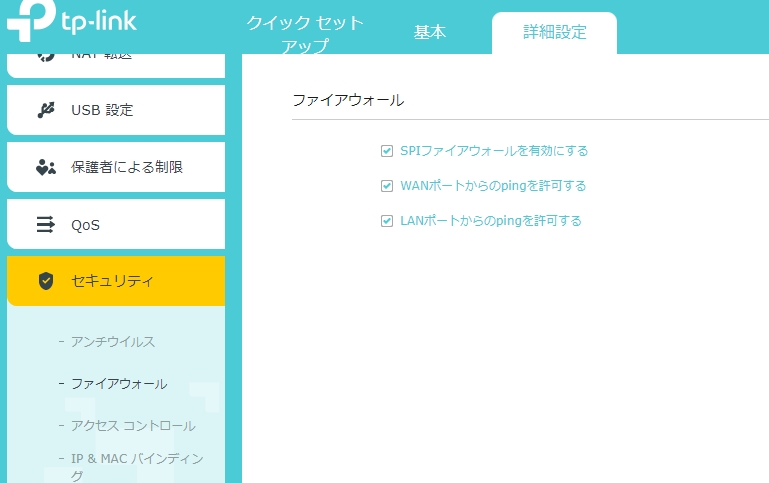Open the クイック セットアップ tab
Image resolution: width=769 pixels, height=483 pixels.
point(305,33)
